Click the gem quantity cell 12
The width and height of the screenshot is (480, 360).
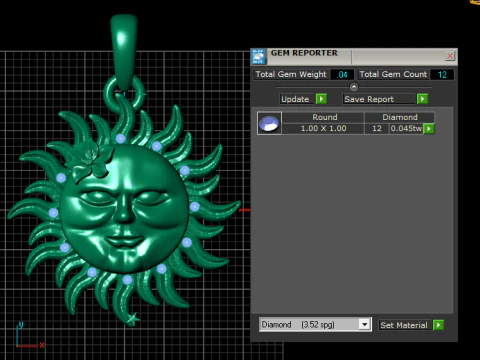coord(377,128)
